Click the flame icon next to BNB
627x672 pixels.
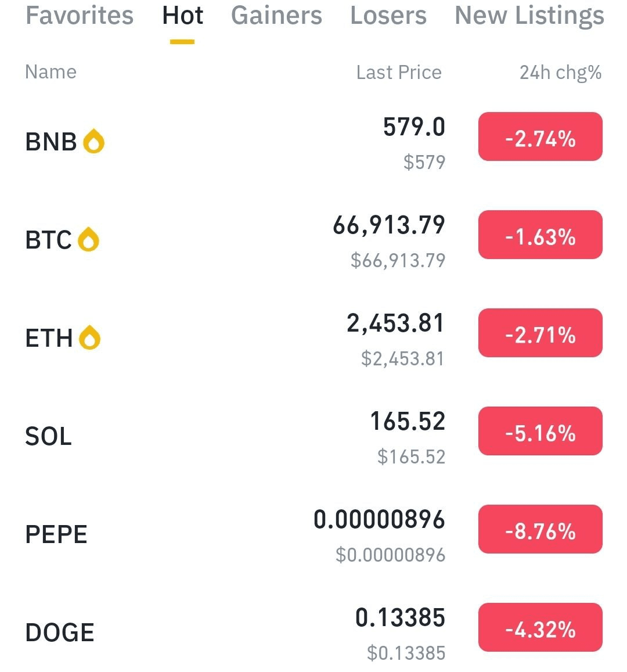click(93, 141)
